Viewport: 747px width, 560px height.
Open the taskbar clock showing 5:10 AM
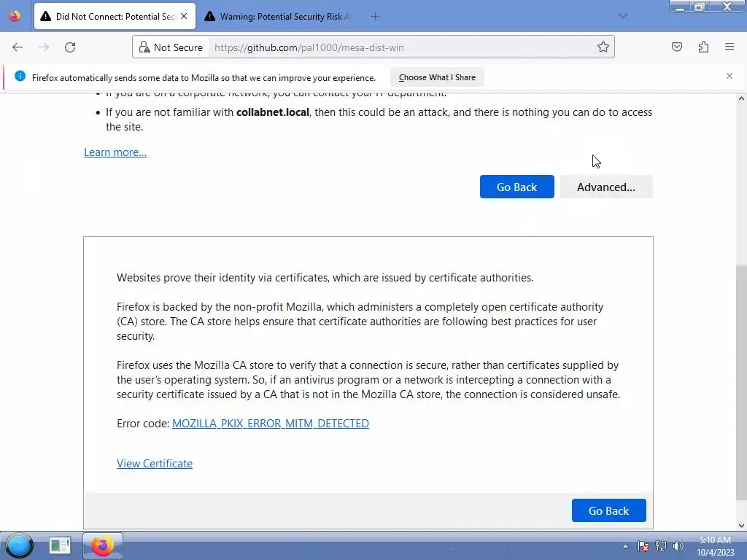tap(715, 546)
